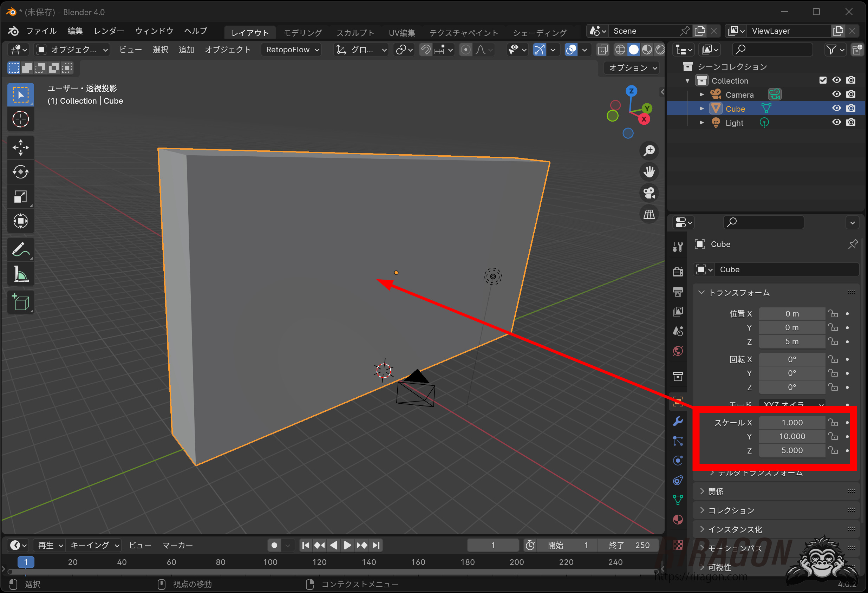Click the Scale Y value field showing 10.000

pos(791,436)
